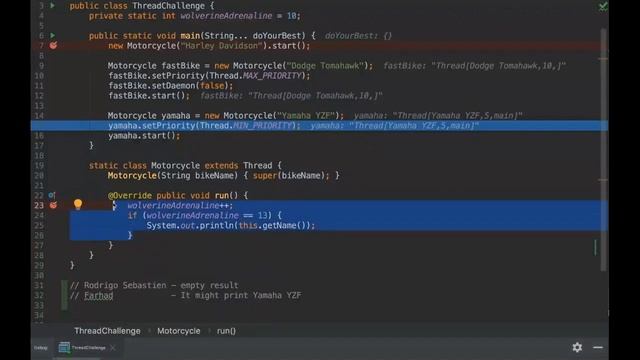This screenshot has width=640, height=360.
Task: Click run gutter icon beside main method
Action: 53,36
